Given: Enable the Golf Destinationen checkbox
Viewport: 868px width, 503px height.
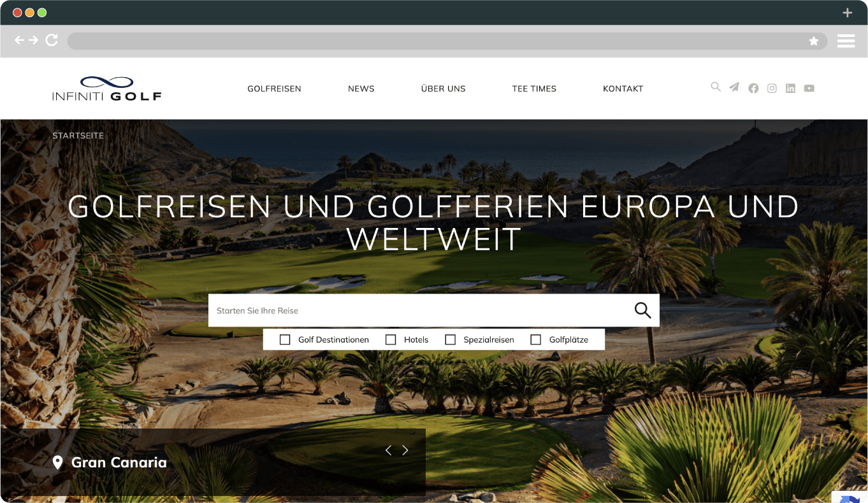Looking at the screenshot, I should [285, 340].
